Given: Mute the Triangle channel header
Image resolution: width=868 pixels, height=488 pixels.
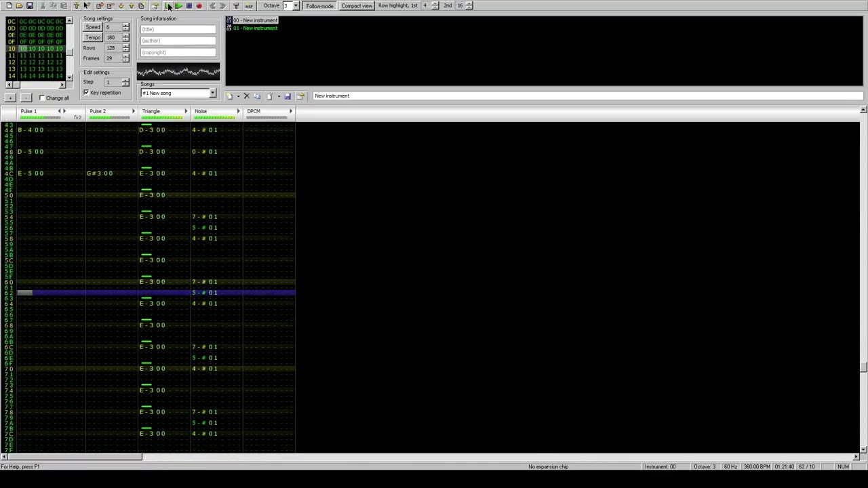Looking at the screenshot, I should (151, 111).
